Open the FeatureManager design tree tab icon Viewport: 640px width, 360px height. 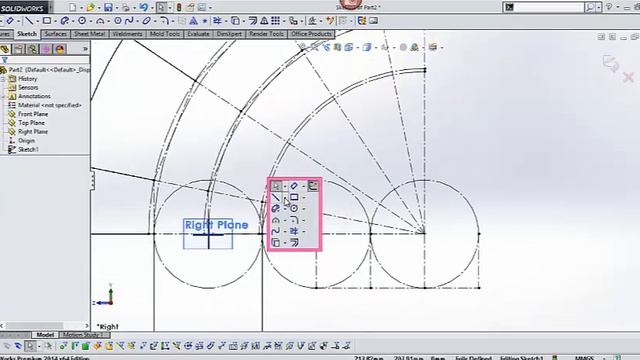coord(5,49)
